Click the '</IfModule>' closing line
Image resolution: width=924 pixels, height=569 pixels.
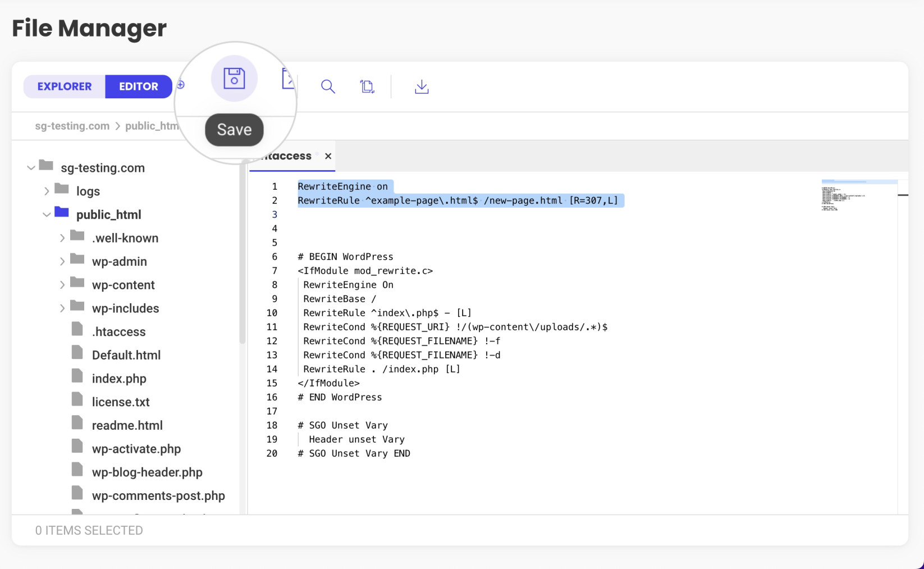coord(328,383)
